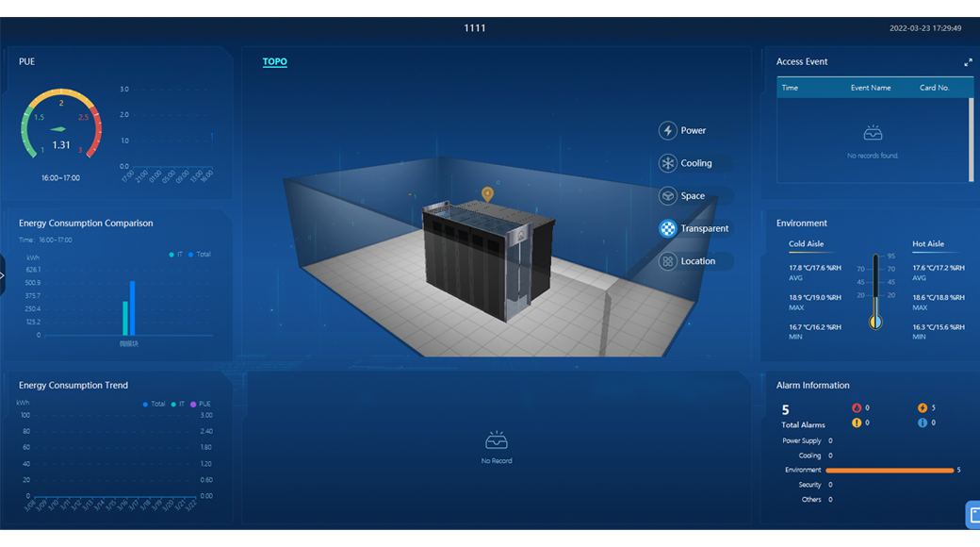
Task: Click the Access Event table scrollbar
Action: click(x=971, y=138)
